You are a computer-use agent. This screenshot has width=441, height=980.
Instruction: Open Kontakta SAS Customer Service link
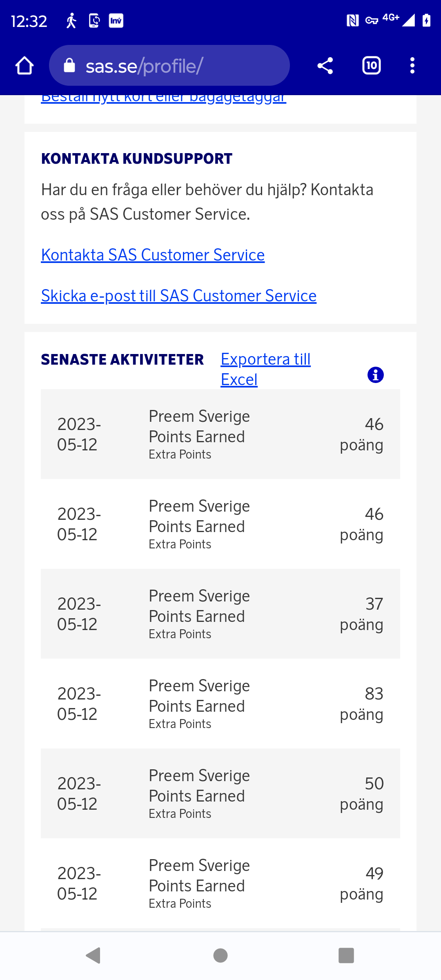tap(153, 255)
